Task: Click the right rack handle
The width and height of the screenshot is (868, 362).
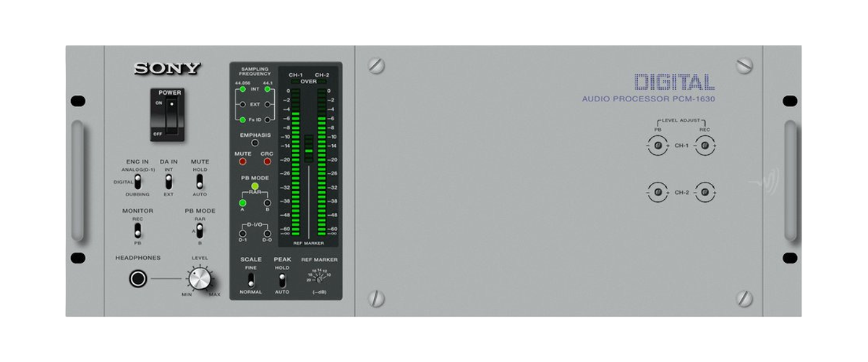Action: [791, 181]
